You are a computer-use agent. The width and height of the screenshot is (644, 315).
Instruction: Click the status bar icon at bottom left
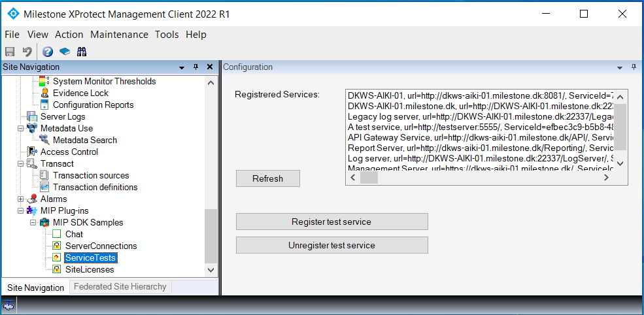8,306
